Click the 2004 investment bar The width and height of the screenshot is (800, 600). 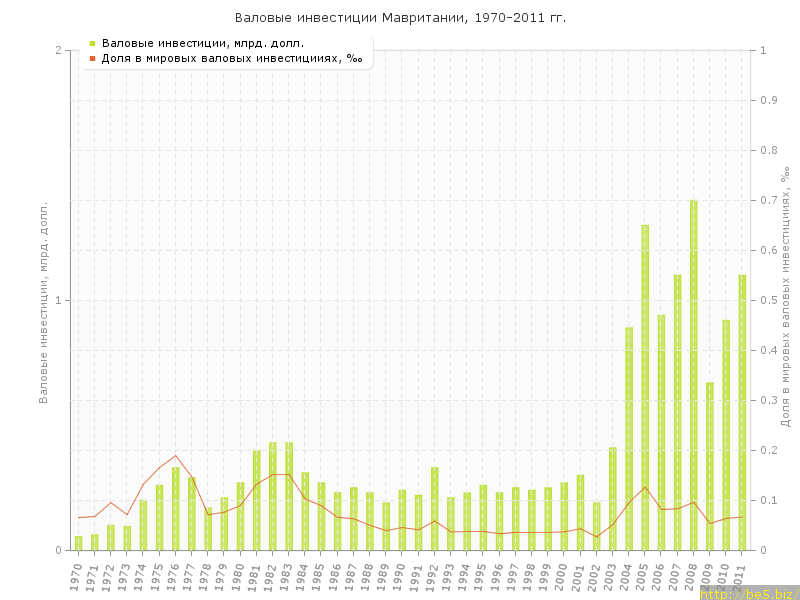629,438
